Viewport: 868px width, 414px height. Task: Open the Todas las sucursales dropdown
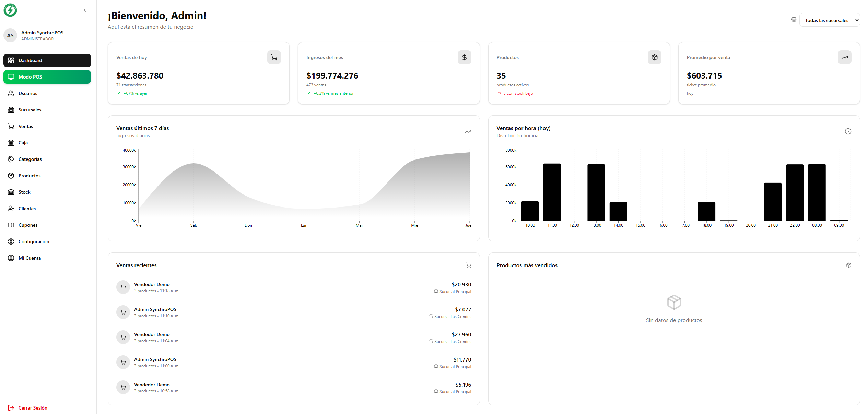[x=829, y=20]
